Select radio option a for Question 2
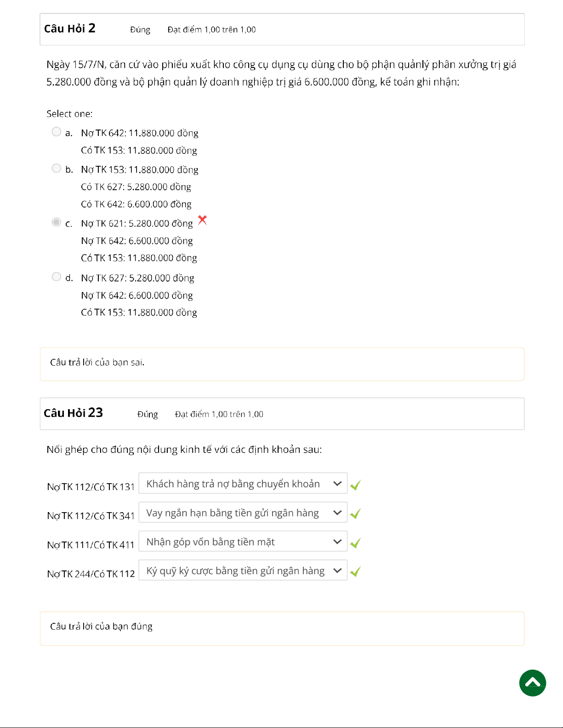 [57, 132]
